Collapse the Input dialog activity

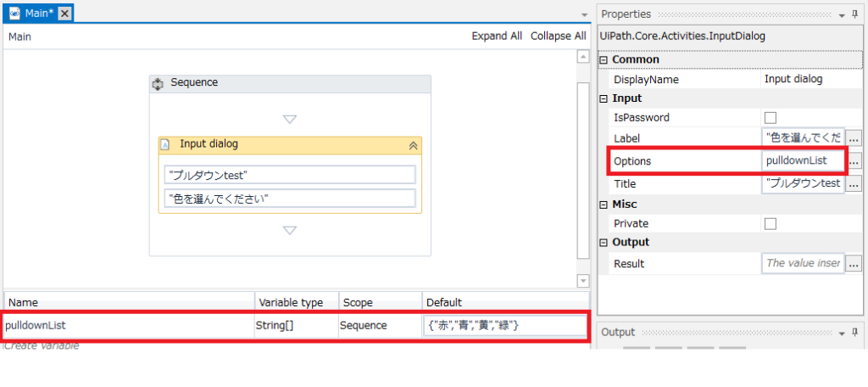[413, 145]
